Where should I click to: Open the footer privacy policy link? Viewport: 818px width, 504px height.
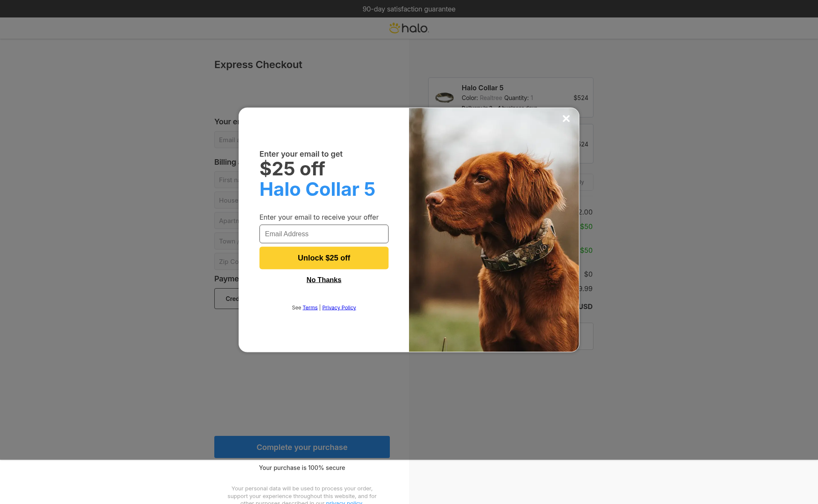coord(344,502)
